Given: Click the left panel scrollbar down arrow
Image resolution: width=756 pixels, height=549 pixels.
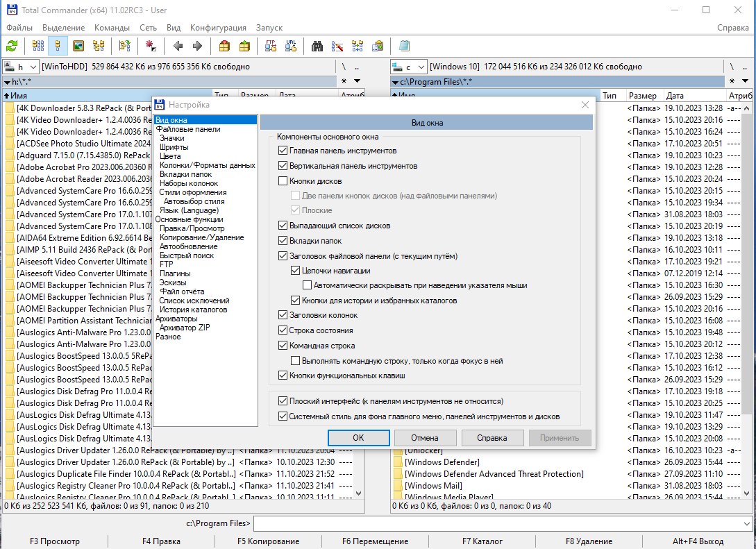Looking at the screenshot, I should 358,493.
